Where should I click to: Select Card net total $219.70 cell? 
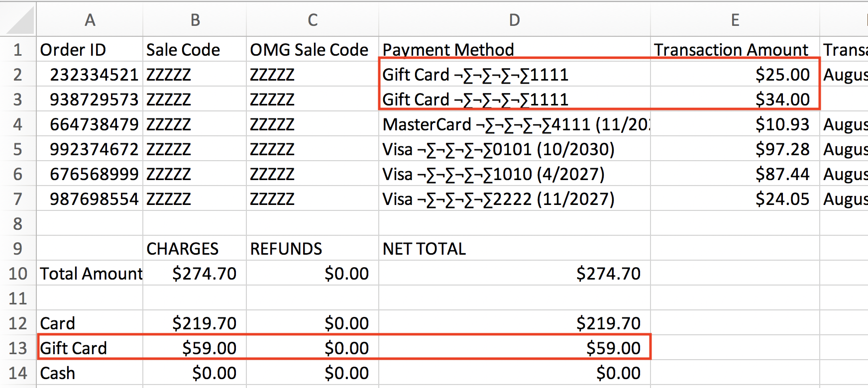point(515,323)
